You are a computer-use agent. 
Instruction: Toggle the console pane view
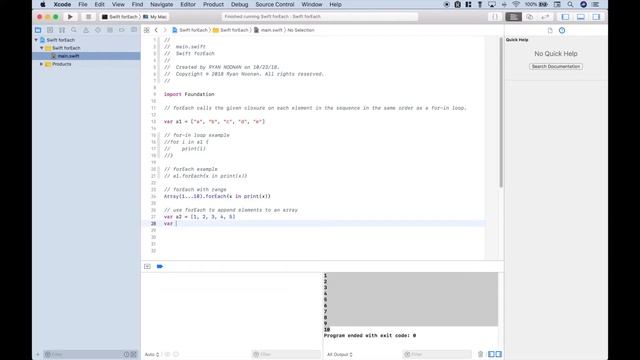(498, 354)
